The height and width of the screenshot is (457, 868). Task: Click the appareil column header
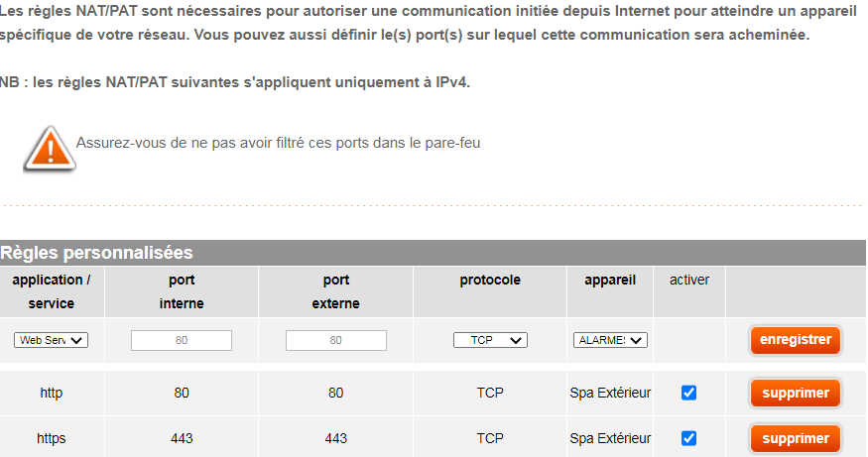tap(610, 281)
